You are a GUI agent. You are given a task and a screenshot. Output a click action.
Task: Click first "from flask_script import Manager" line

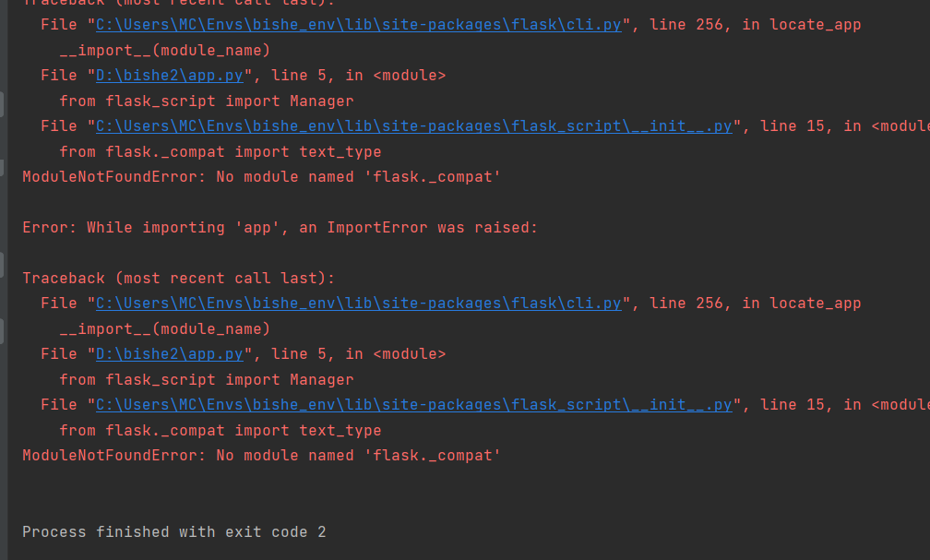(207, 101)
